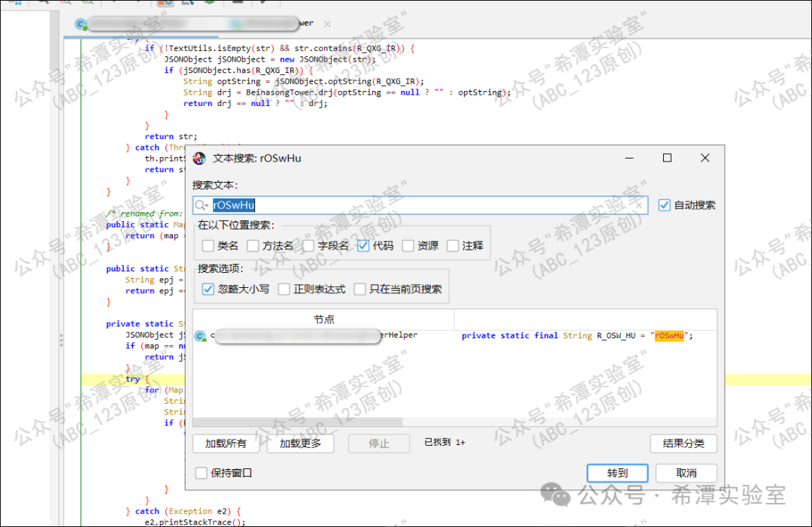This screenshot has width=812, height=527.
Task: Click the 已找到 1+ status text
Action: [444, 442]
